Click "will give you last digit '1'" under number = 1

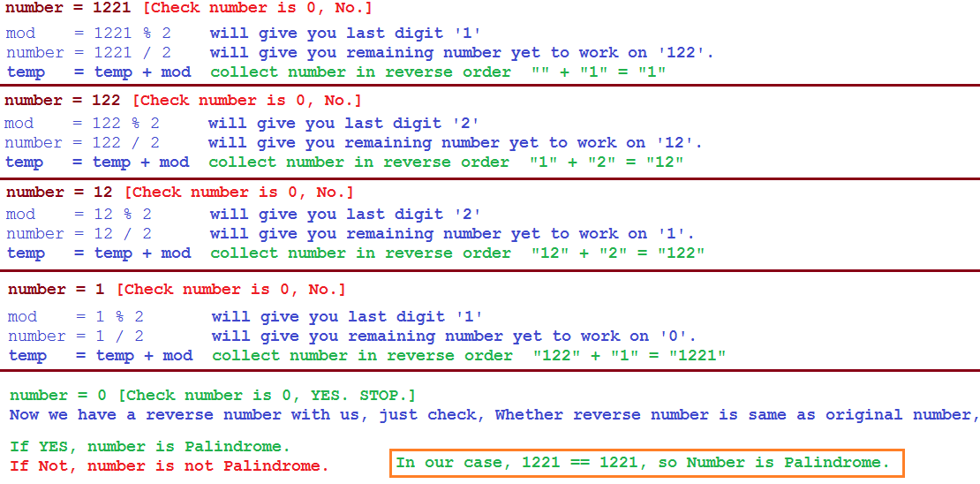pyautogui.click(x=348, y=316)
